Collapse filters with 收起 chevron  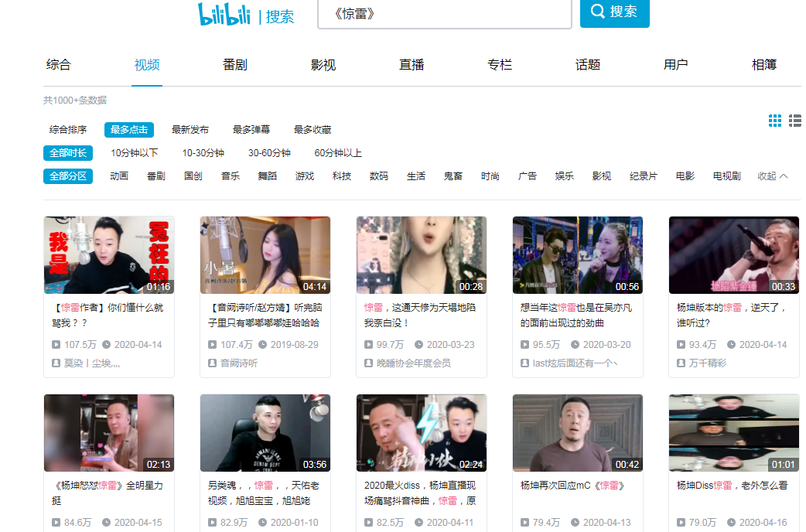[x=772, y=176]
